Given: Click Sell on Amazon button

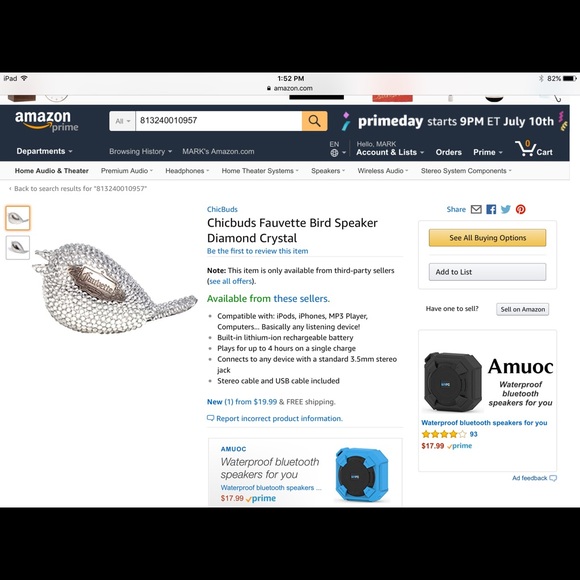Looking at the screenshot, I should [x=522, y=309].
